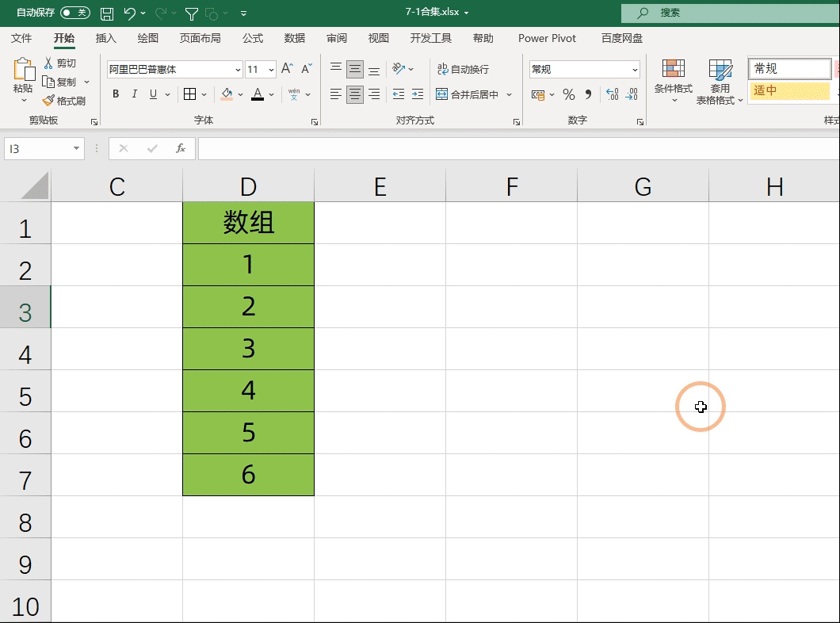Screen dimensions: 840x623
Task: Click the Undo icon in Quick Access Toolbar
Action: (129, 13)
